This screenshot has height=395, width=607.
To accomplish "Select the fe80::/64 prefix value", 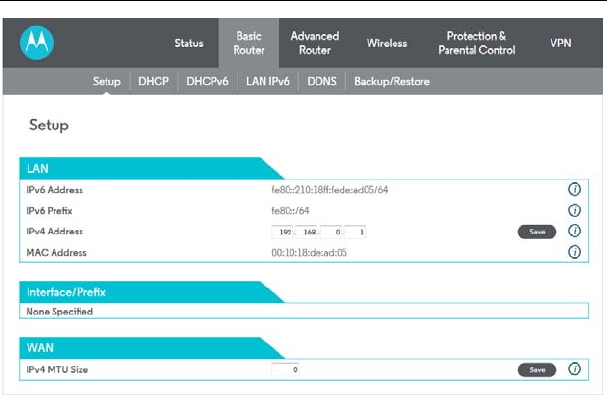I will point(290,211).
